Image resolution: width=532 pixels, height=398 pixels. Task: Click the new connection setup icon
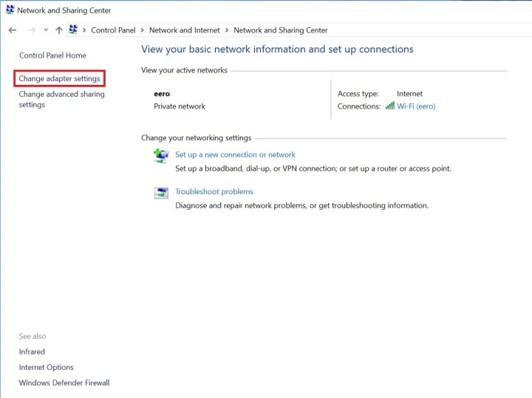(161, 156)
